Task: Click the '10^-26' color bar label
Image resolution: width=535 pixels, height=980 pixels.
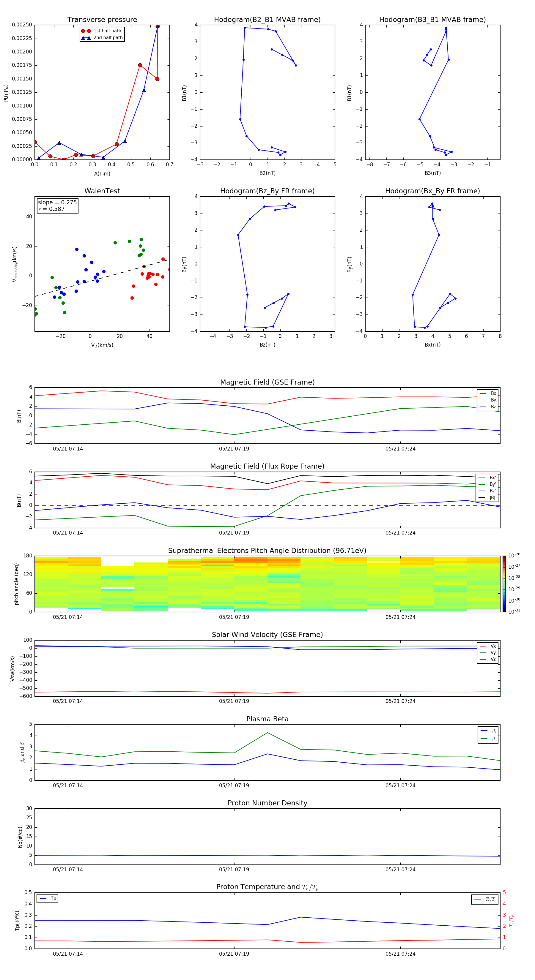Action: (x=514, y=555)
